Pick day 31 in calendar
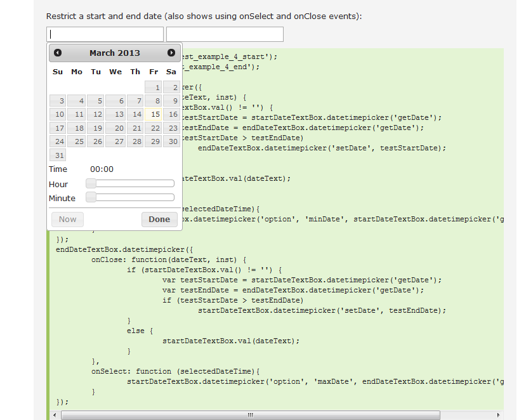526x420 pixels. pyautogui.click(x=58, y=155)
